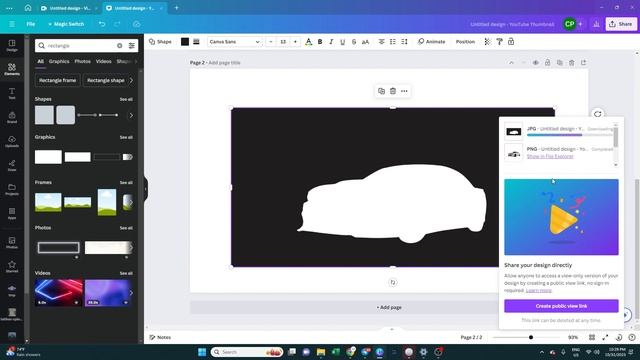
Task: Open the More options ellipsis on floating toolbar
Action: pyautogui.click(x=404, y=91)
